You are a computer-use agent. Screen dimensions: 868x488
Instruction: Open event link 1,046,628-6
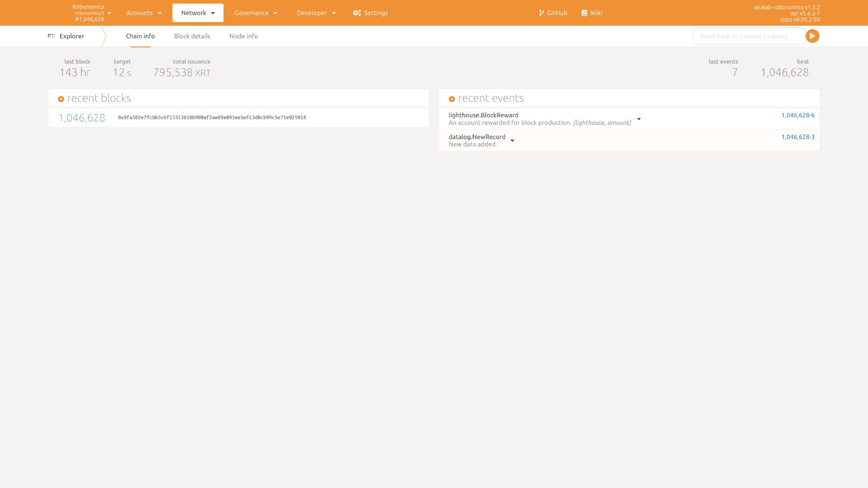798,115
